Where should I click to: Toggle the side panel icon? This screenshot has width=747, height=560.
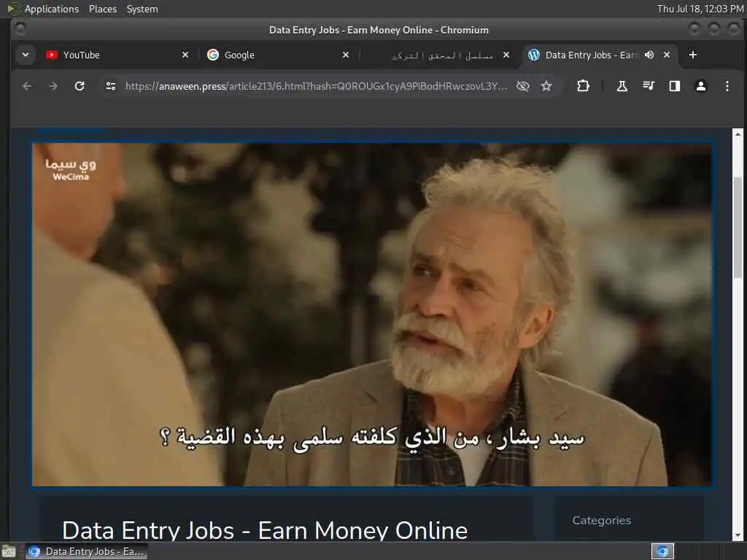coord(675,86)
